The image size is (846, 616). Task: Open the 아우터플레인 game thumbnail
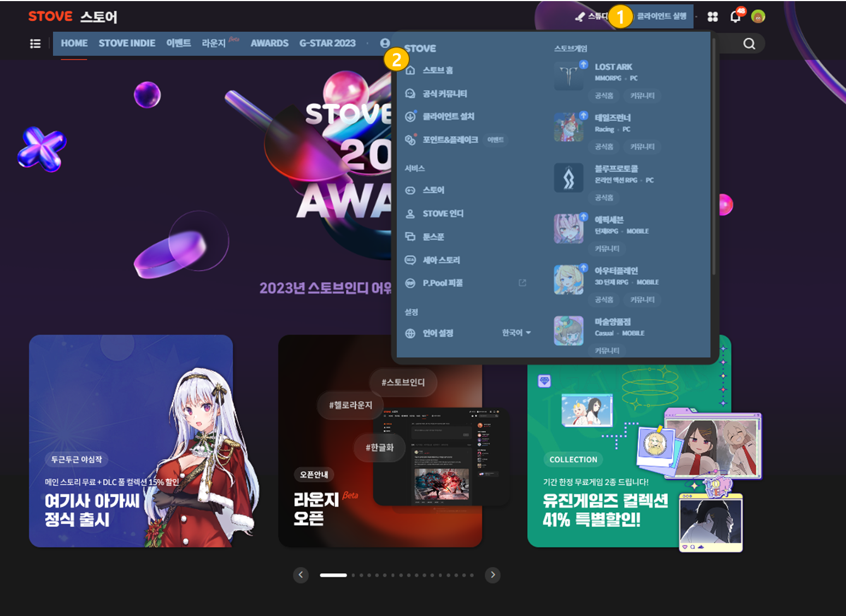(569, 279)
